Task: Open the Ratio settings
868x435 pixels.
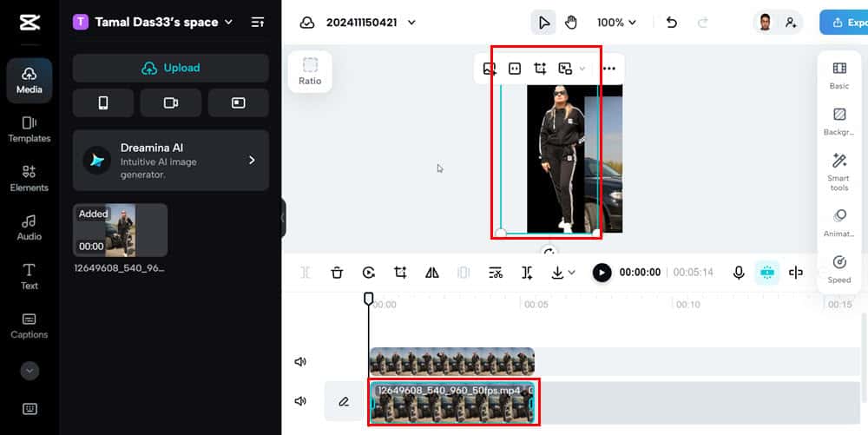Action: (x=310, y=72)
